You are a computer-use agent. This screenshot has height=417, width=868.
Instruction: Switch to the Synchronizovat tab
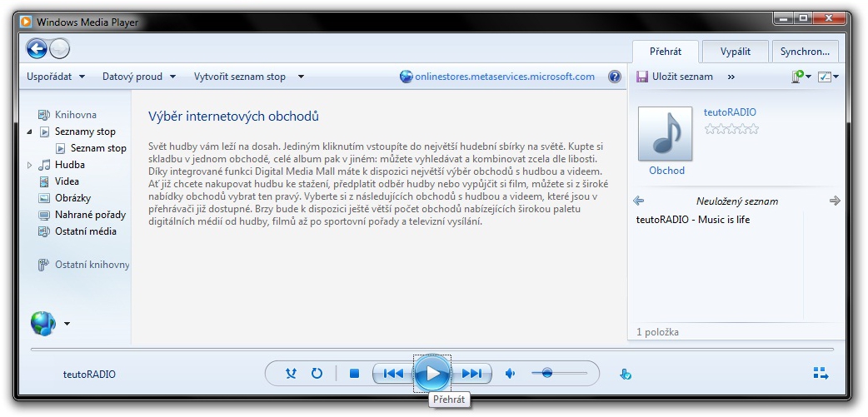click(805, 52)
